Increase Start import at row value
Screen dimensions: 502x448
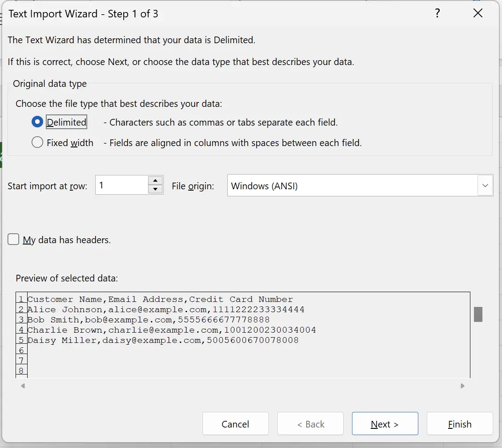click(155, 180)
